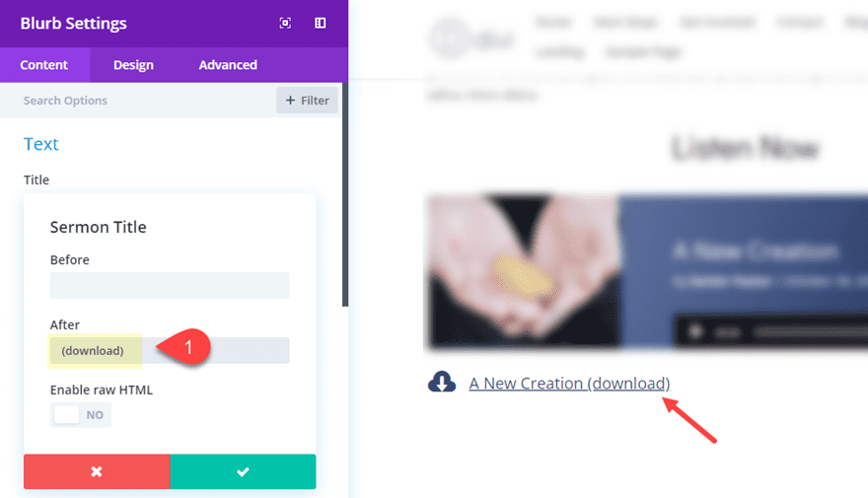Switch to the Advanced tab
The image size is (868, 498).
(x=228, y=65)
